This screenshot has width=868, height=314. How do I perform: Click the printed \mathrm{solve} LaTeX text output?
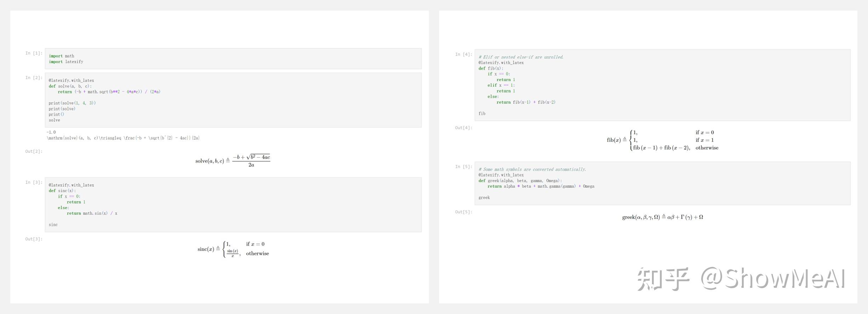coord(123,138)
